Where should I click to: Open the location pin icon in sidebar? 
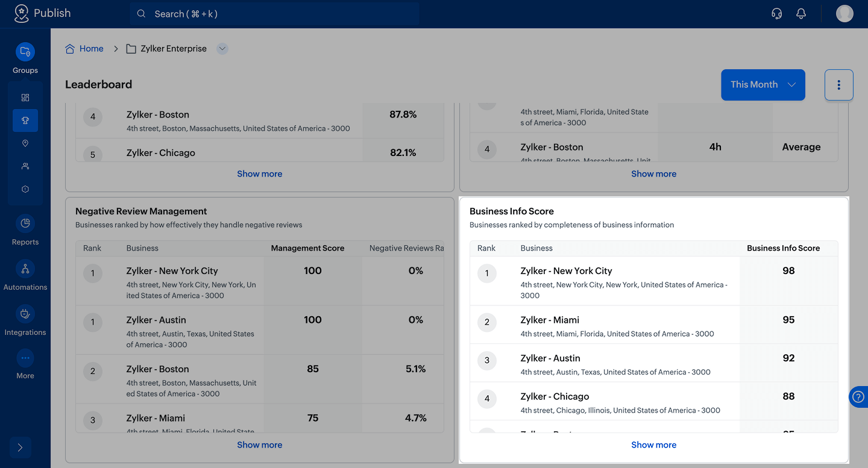(25, 143)
